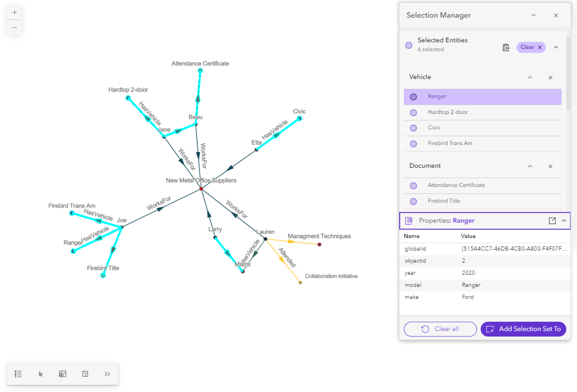Select the Civic vehicle in Selection Manager
The image size is (577, 392).
pyautogui.click(x=433, y=127)
